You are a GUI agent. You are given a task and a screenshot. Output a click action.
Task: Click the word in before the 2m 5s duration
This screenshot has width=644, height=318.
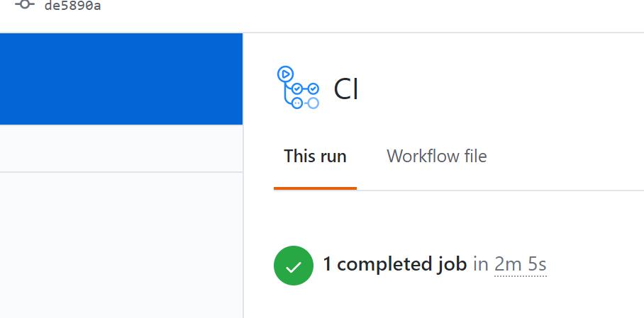[x=481, y=264]
